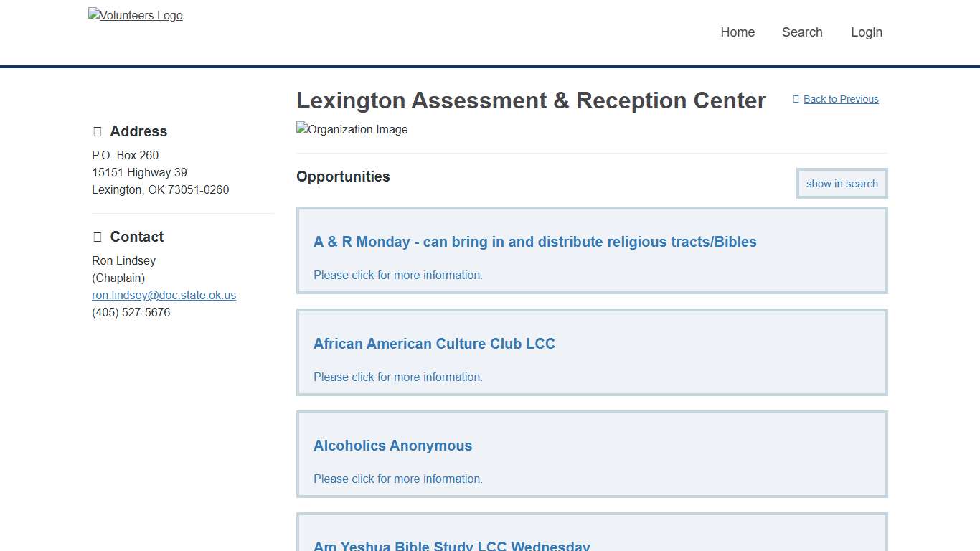Click more information text under African American Culture Club
The height and width of the screenshot is (551, 980).
[398, 377]
